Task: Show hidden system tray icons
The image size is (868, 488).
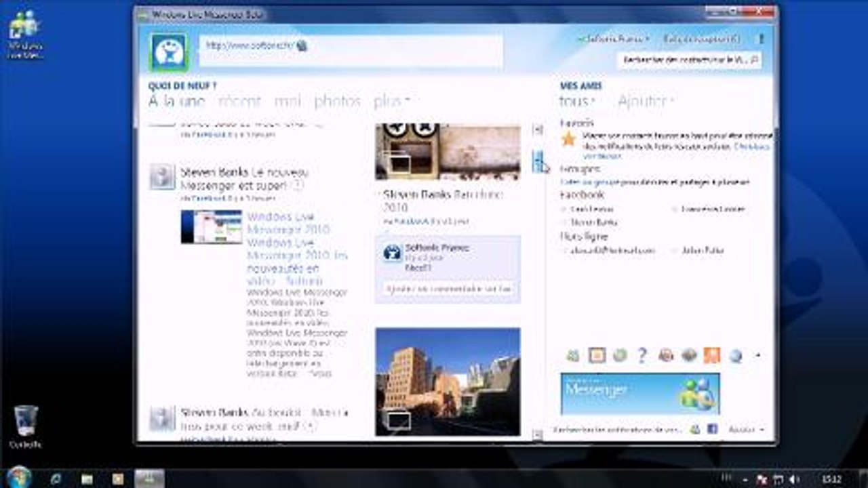Action: [x=747, y=479]
